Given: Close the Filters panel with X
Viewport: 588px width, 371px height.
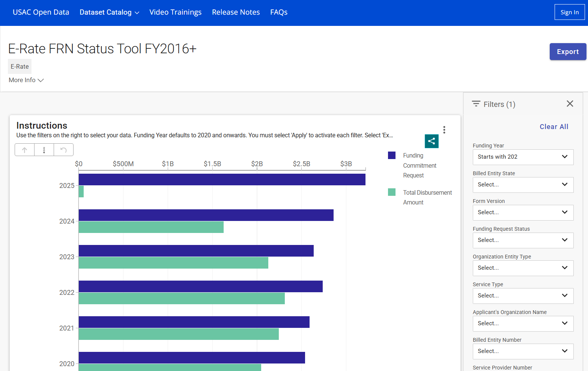Looking at the screenshot, I should click(x=570, y=104).
